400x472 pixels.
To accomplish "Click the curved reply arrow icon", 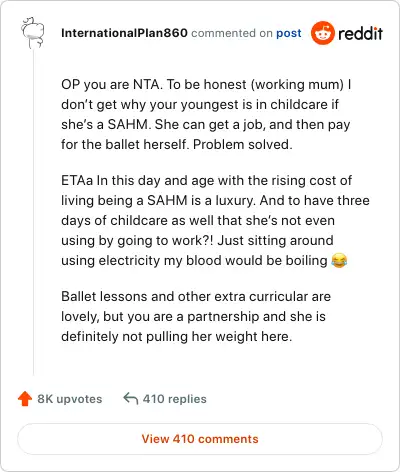I will click(x=131, y=398).
